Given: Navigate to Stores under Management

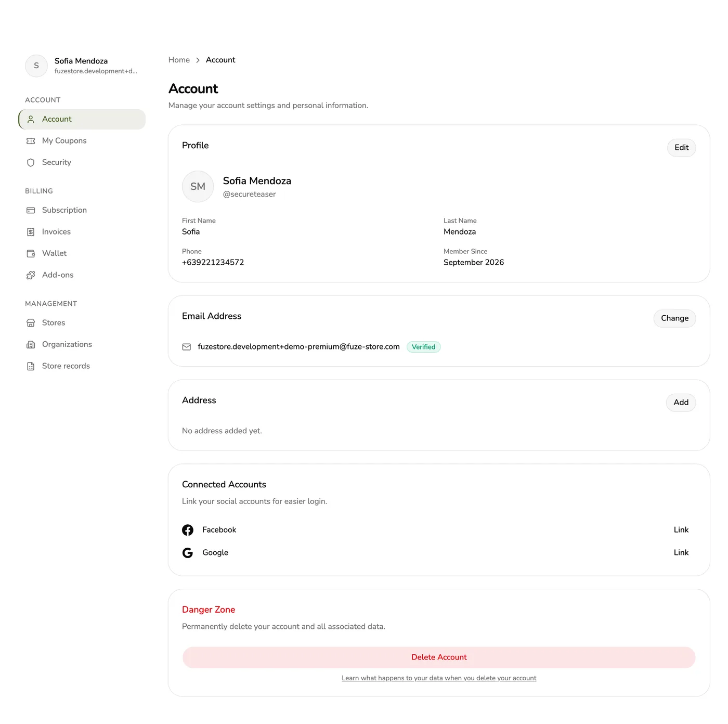Looking at the screenshot, I should point(82,323).
